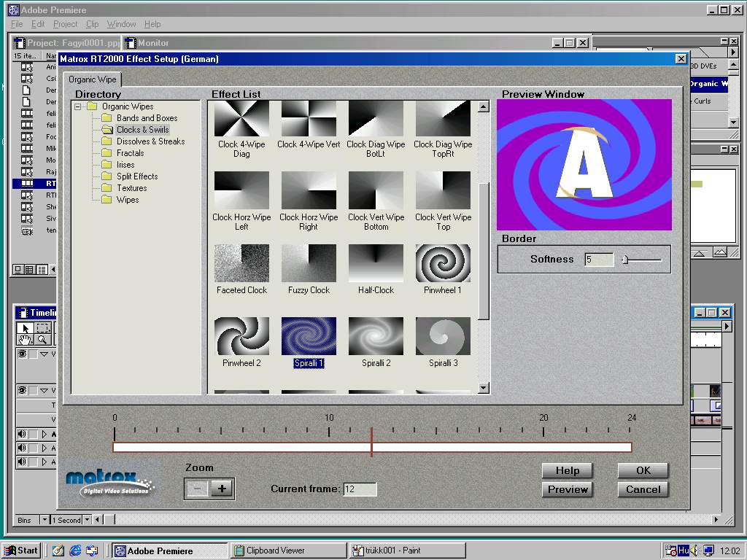Open the Project menu
The image size is (747, 560).
65,24
